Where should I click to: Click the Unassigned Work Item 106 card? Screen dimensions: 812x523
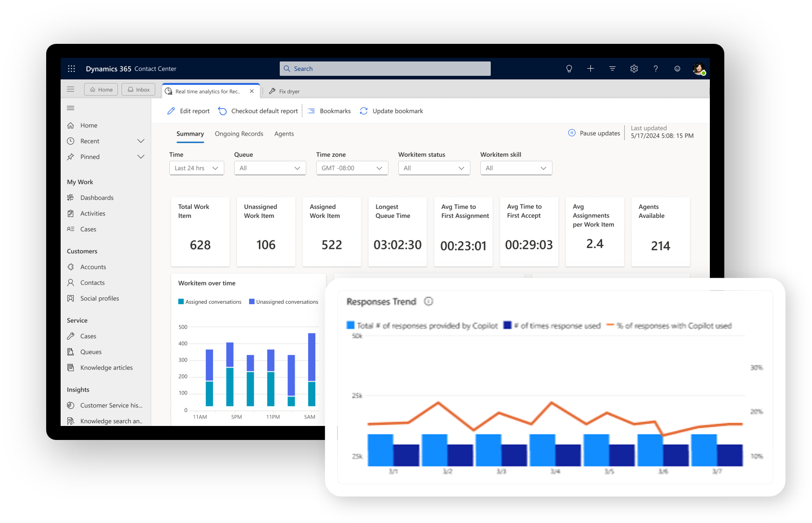tap(266, 232)
